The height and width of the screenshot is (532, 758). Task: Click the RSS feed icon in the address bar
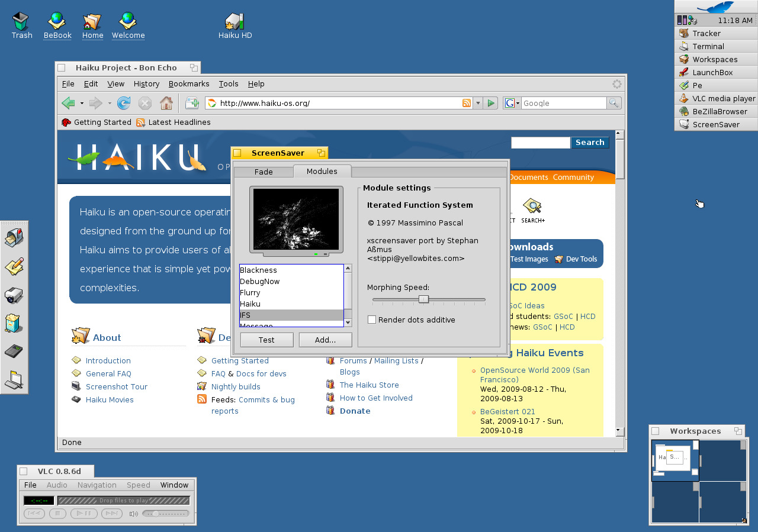[x=466, y=103]
